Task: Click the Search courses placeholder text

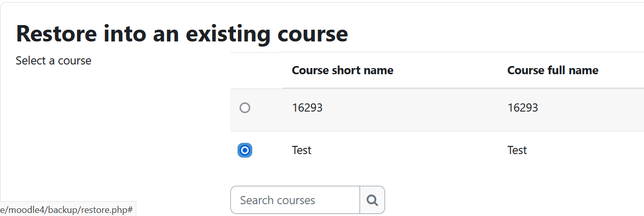Action: point(278,200)
